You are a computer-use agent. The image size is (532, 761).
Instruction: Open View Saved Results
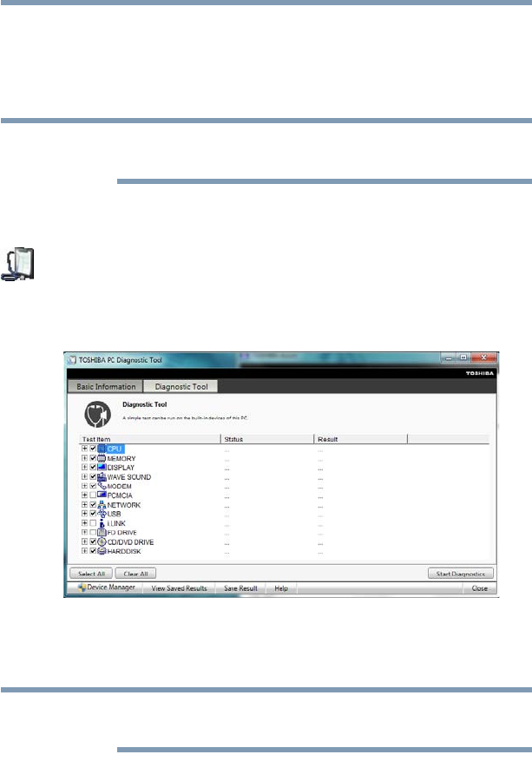pyautogui.click(x=179, y=588)
